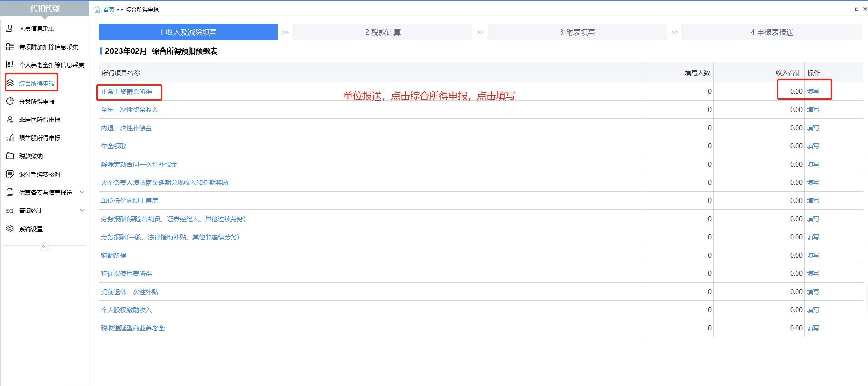Open 退付手续费核对 from the sidebar
Image resolution: width=868 pixels, height=386 pixels.
point(40,174)
